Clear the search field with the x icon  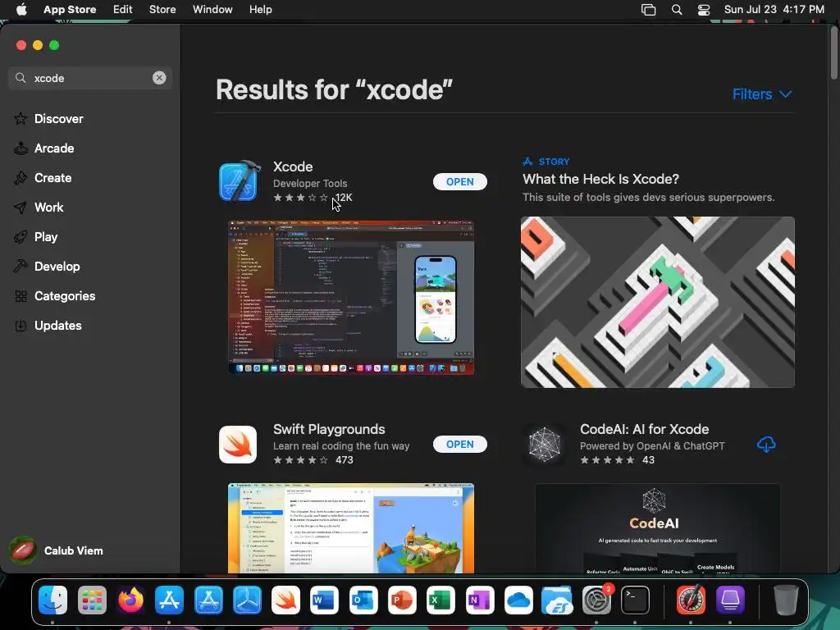pos(159,78)
